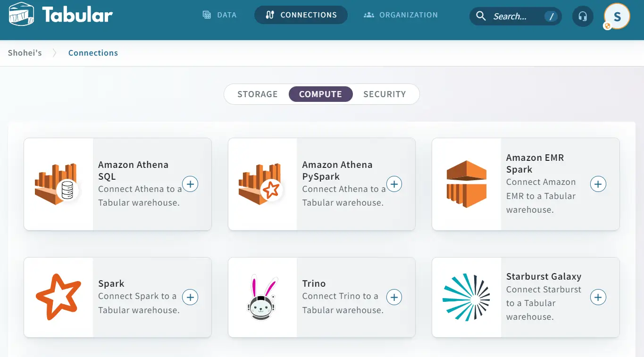This screenshot has width=644, height=357.
Task: Click "Connect Starburst to a Tabular warehouse" text
Action: point(544,303)
